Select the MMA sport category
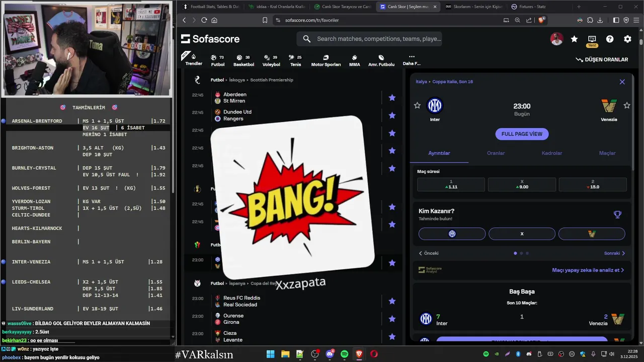Image resolution: width=644 pixels, height=362 pixels. (x=354, y=60)
